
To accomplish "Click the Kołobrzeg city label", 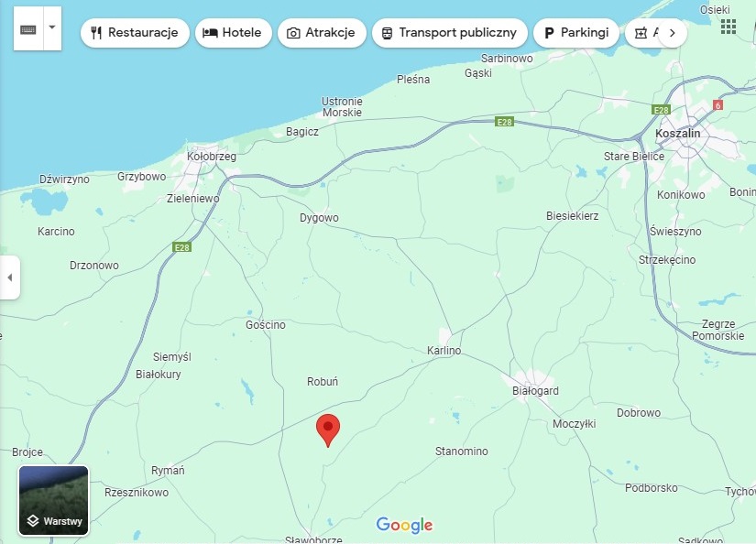I will [x=212, y=157].
